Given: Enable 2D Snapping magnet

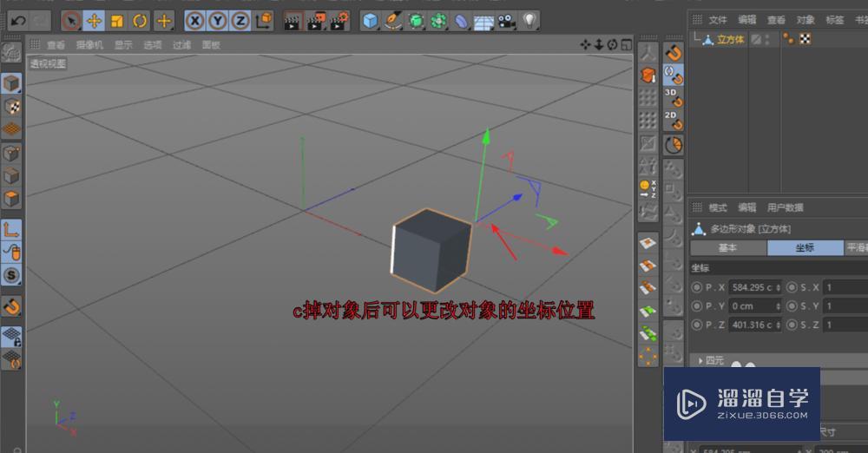Looking at the screenshot, I should [x=674, y=121].
